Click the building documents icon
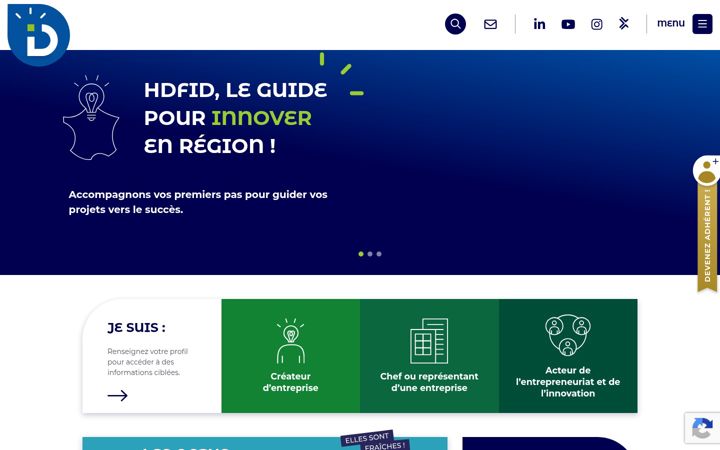The image size is (720, 450). (x=429, y=341)
